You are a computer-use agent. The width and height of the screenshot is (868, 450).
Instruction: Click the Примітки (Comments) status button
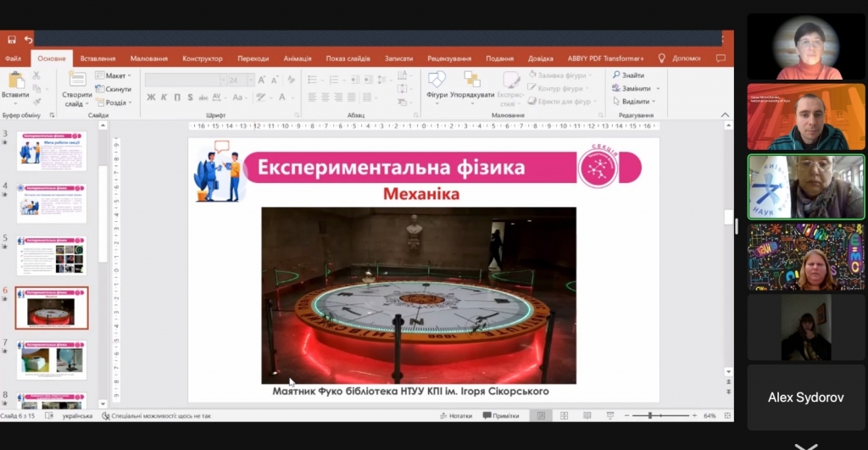[x=501, y=416]
